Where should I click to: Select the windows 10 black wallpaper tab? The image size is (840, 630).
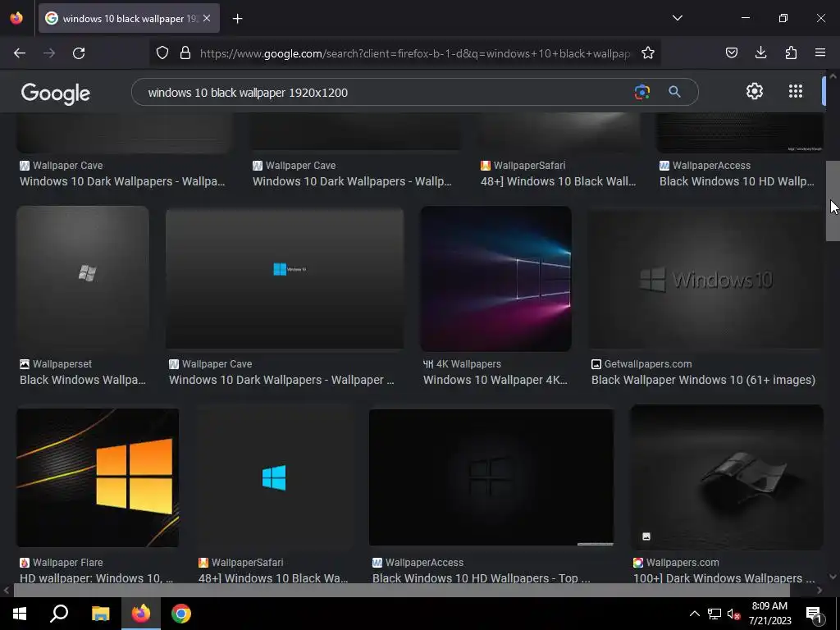pyautogui.click(x=129, y=18)
